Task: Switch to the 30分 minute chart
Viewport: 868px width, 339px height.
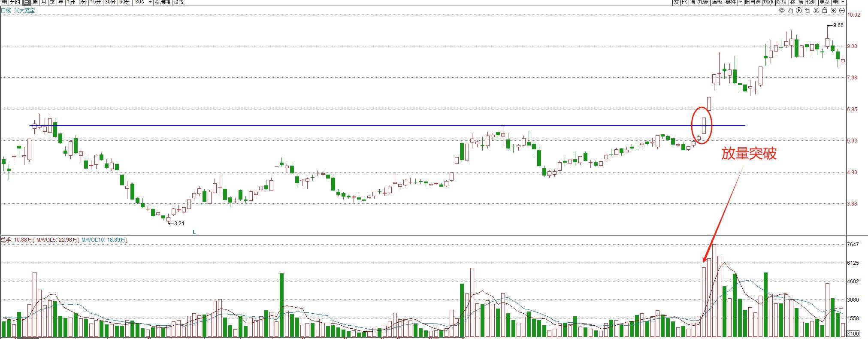Action: 110,2
